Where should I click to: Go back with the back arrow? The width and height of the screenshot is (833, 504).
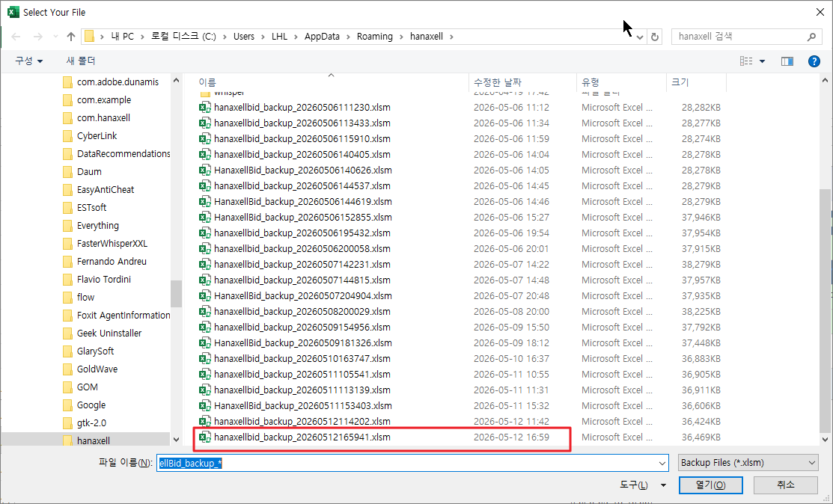pyautogui.click(x=16, y=37)
